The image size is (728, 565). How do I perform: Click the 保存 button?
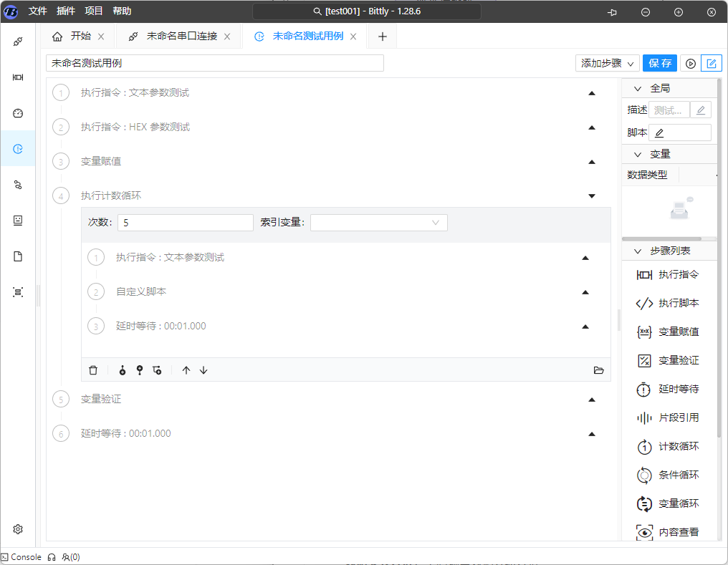(x=659, y=63)
